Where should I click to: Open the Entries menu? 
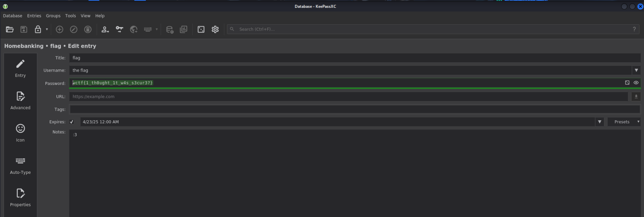[x=34, y=16]
